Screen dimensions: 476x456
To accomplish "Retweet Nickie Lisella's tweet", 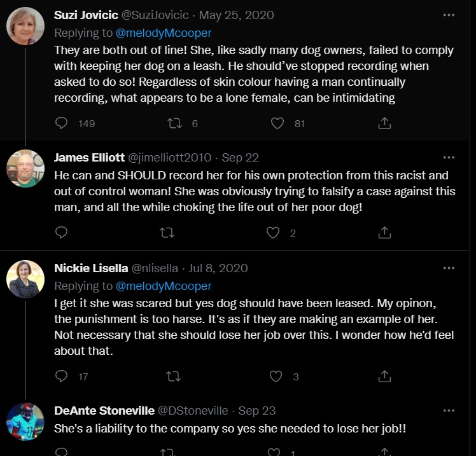I will 172,377.
